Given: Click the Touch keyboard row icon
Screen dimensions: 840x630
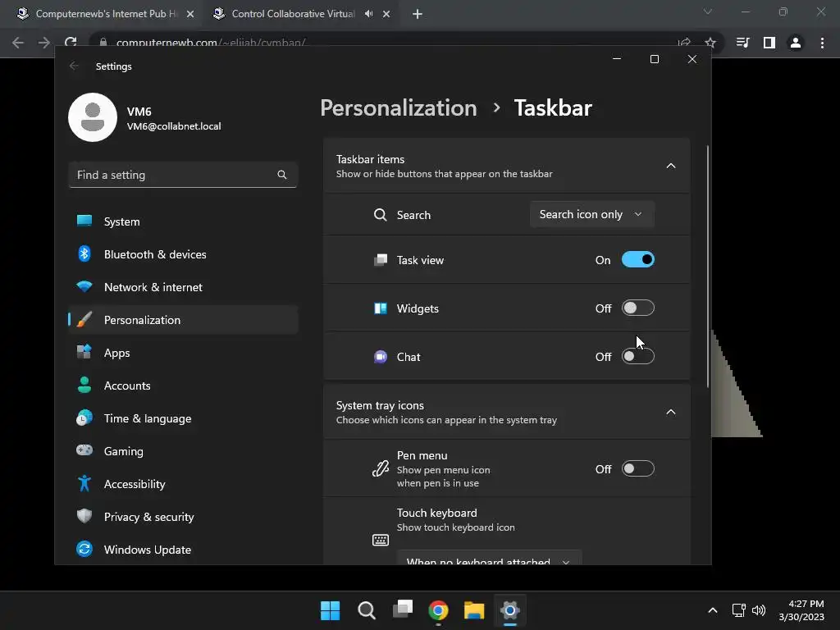Looking at the screenshot, I should coord(381,540).
